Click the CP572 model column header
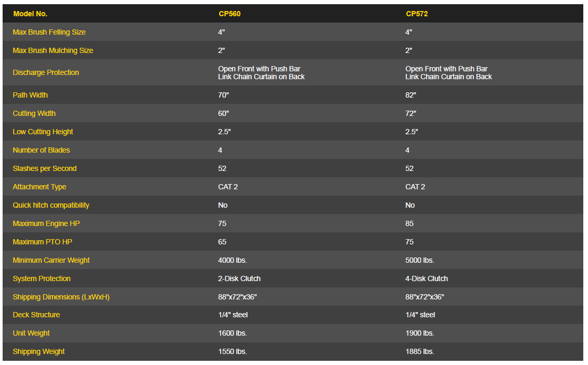Screen dimensions: 588x365 (417, 14)
